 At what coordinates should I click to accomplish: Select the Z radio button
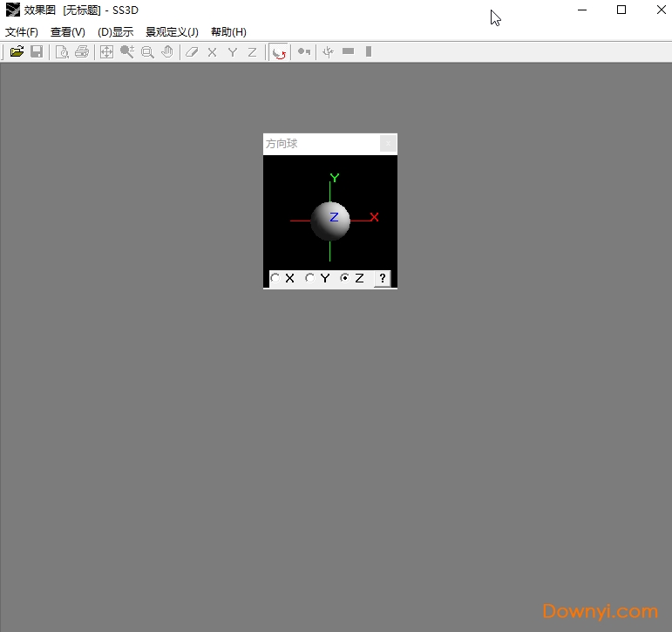pos(344,278)
